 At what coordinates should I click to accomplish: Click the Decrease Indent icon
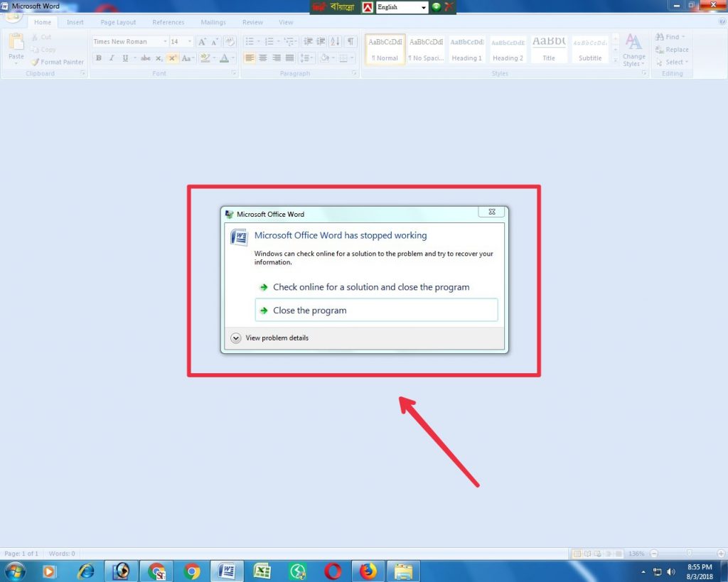[x=308, y=42]
